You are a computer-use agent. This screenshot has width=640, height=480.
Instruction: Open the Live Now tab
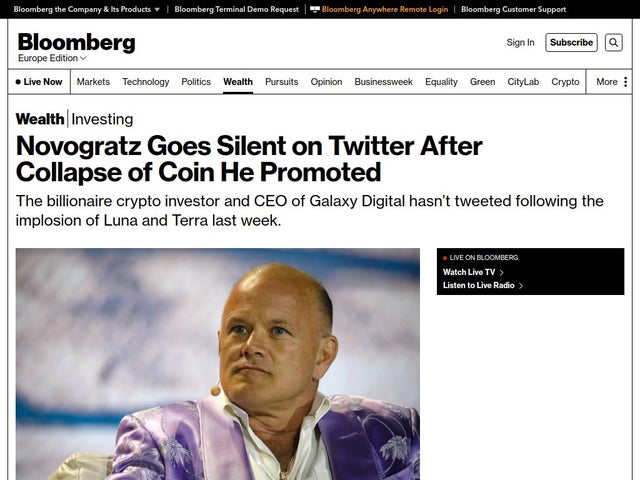coord(39,82)
